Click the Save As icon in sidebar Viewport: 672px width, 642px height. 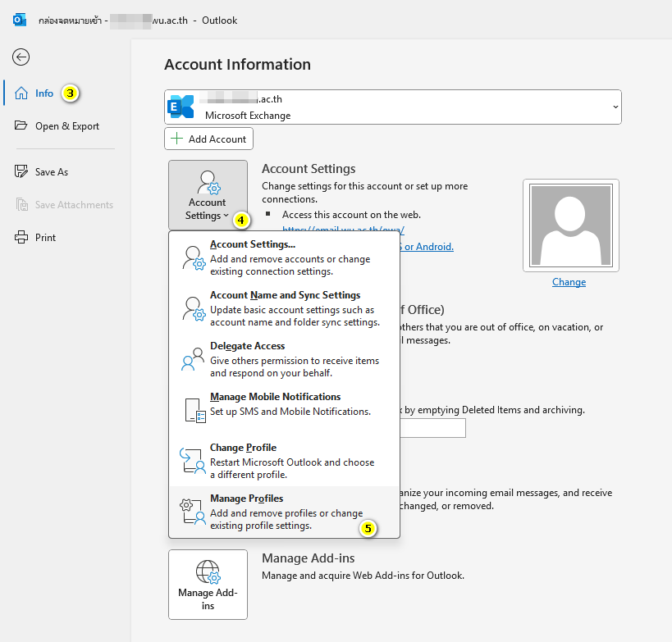pos(21,172)
